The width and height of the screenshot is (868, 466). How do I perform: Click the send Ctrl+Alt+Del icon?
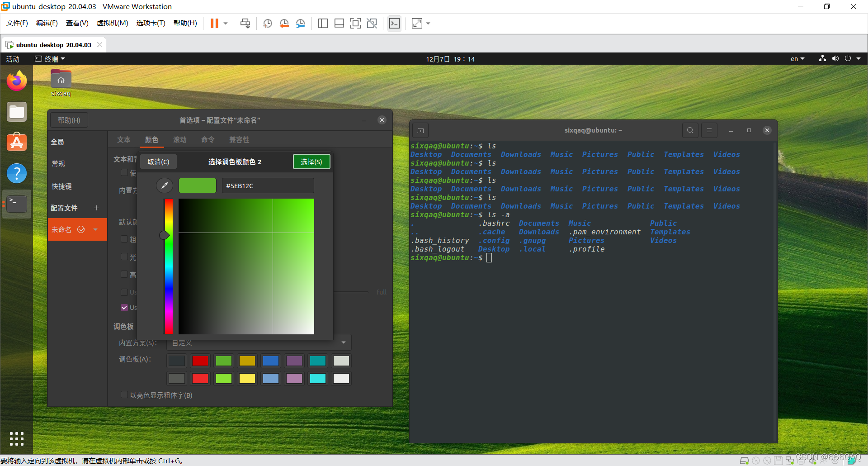click(245, 24)
